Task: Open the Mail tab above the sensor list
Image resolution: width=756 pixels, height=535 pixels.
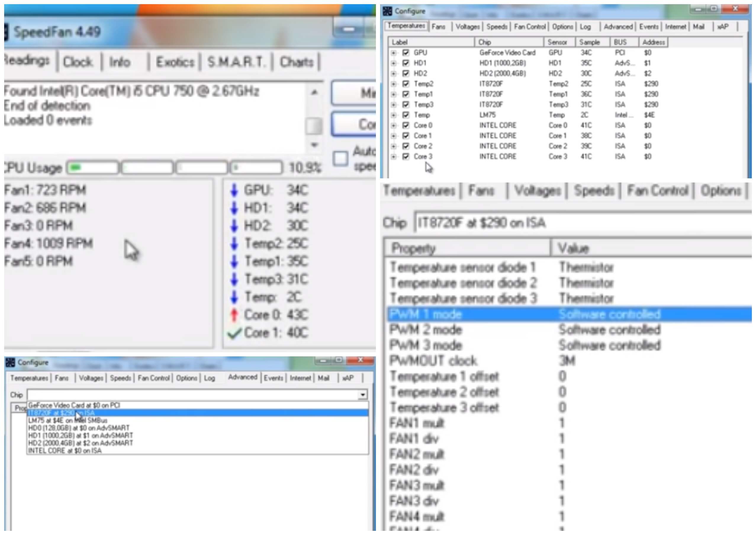Action: click(699, 27)
